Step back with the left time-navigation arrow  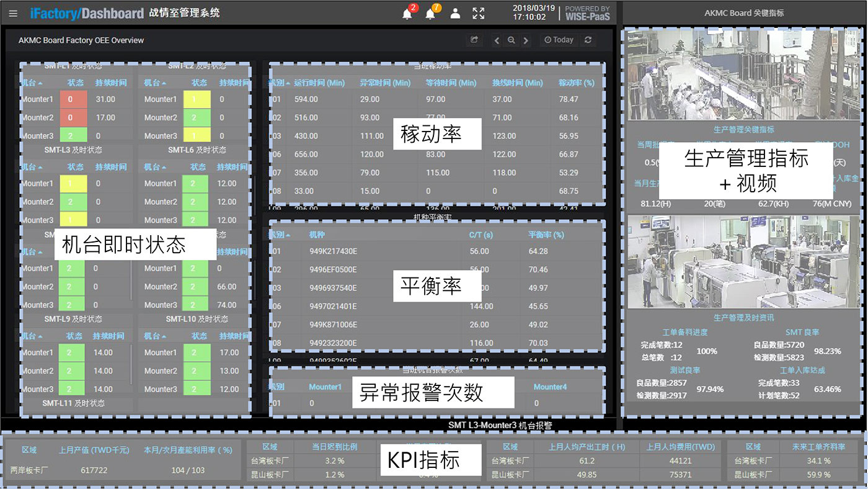pyautogui.click(x=497, y=40)
